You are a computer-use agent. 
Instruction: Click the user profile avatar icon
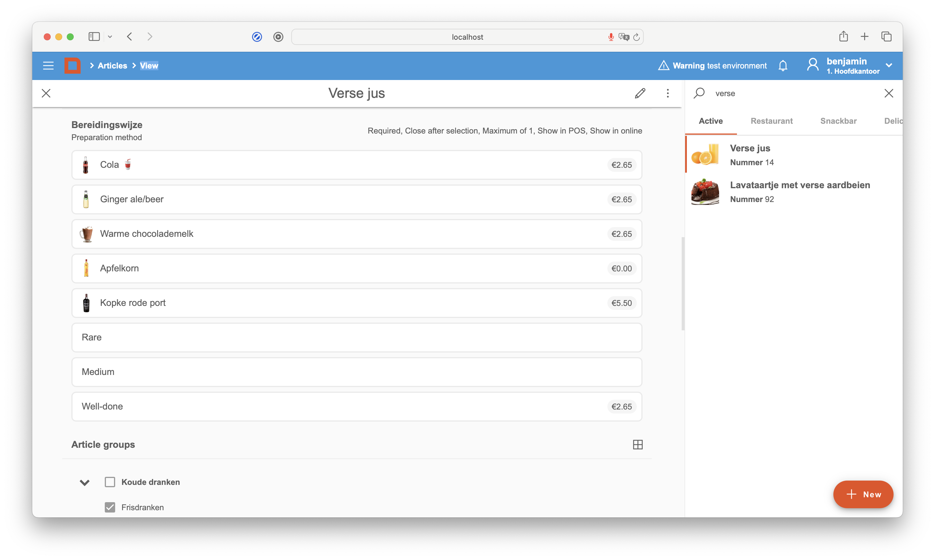coord(813,65)
